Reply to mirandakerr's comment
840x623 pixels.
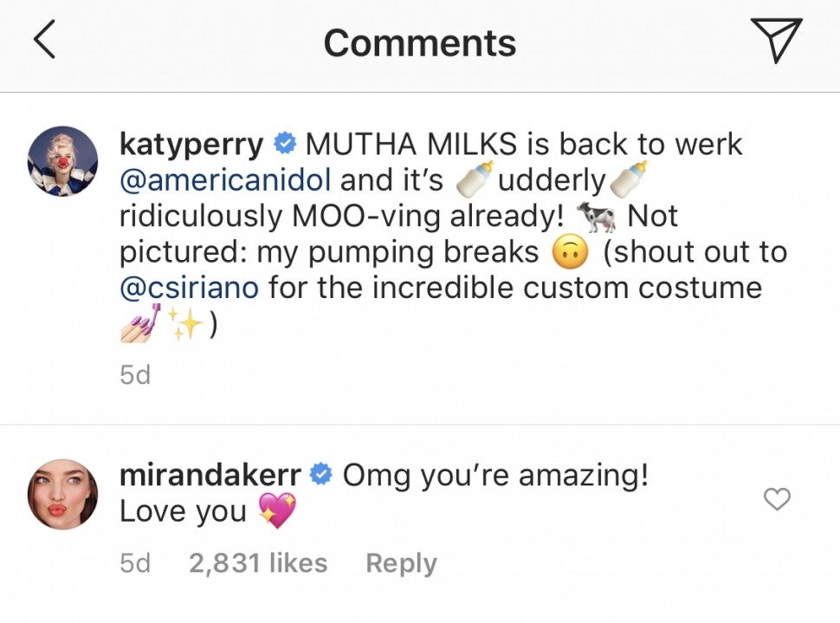pos(401,563)
